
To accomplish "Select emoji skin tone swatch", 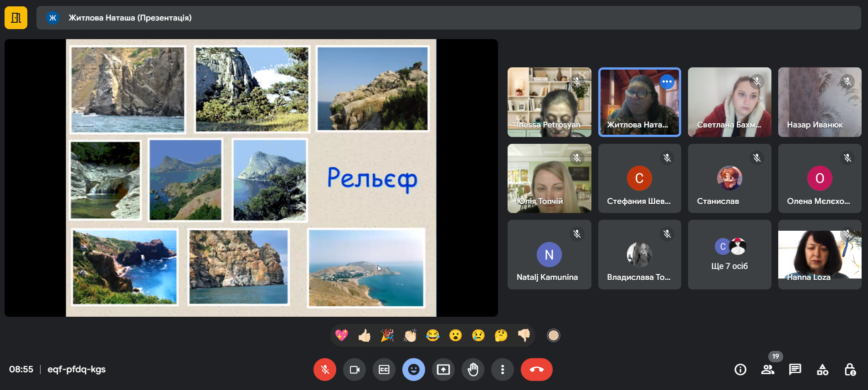I will coord(553,335).
